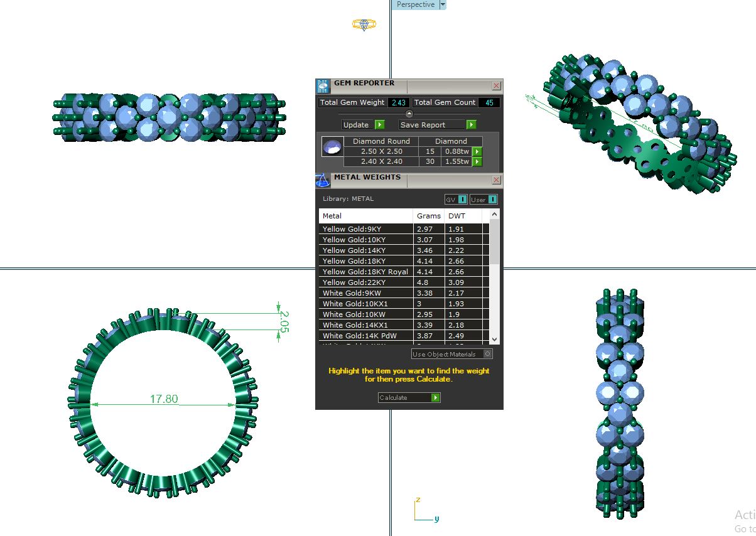Click the green Update arrow button
The width and height of the screenshot is (756, 536).
379,125
